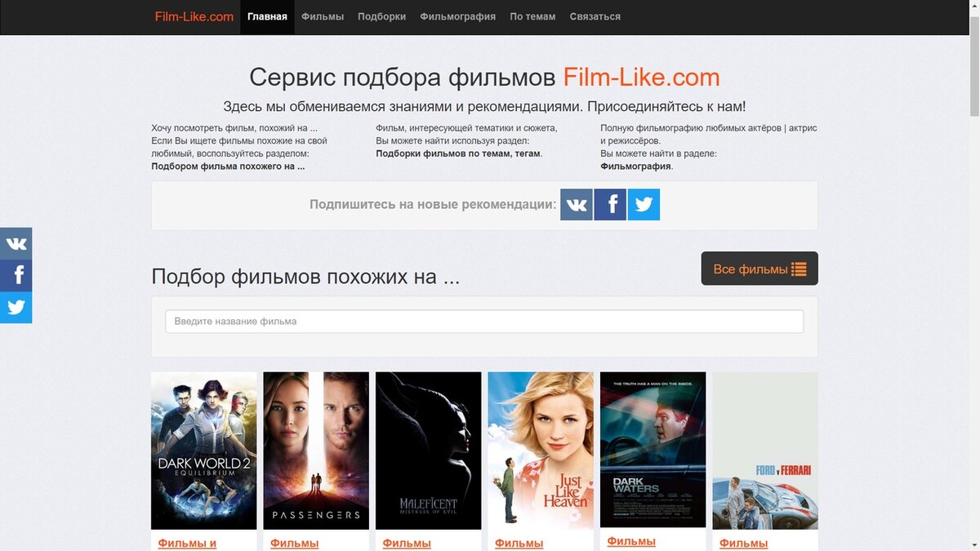The height and width of the screenshot is (551, 980).
Task: Focus the movie title search field
Action: pyautogui.click(x=484, y=321)
